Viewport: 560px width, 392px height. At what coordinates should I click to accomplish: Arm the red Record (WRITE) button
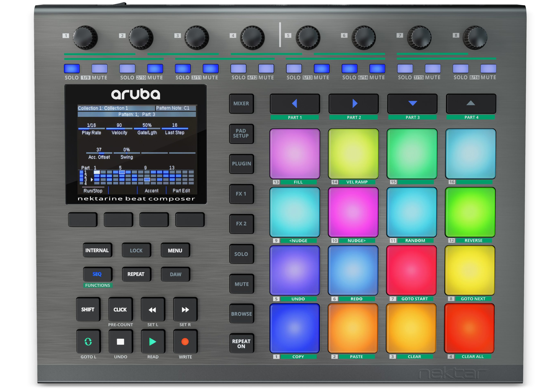tap(185, 341)
